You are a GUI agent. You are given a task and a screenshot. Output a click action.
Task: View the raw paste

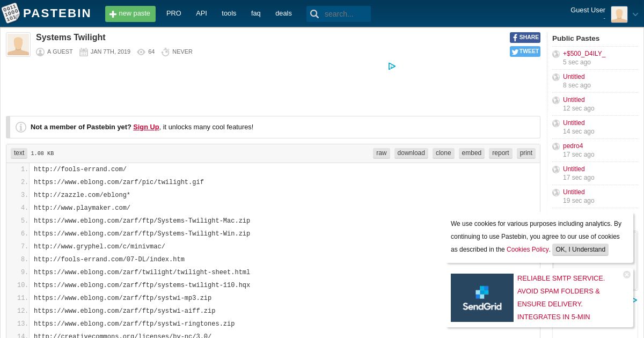point(382,153)
